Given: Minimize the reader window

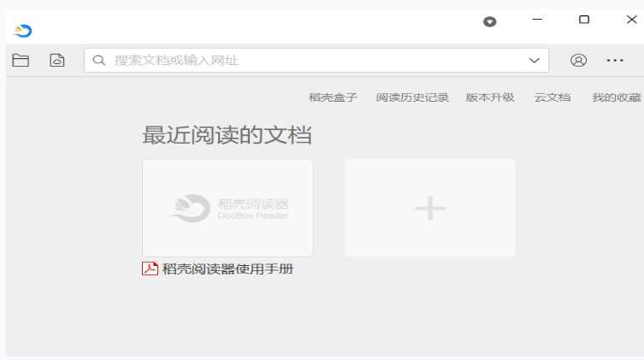Looking at the screenshot, I should point(537,20).
